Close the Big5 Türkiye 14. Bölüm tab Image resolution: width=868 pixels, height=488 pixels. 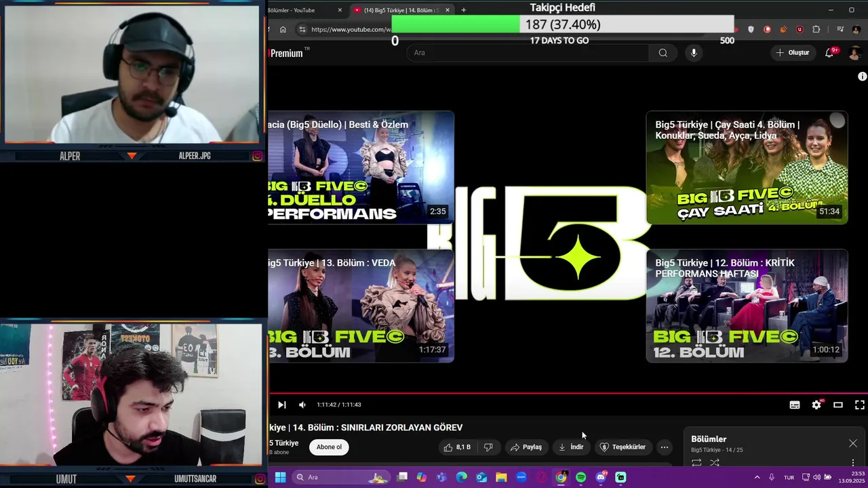448,10
